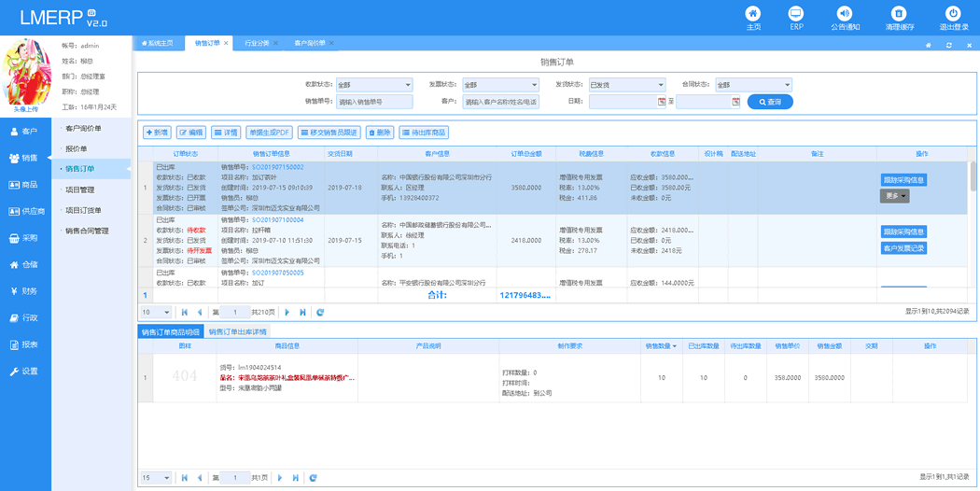Click 移交销售员跟进 button

click(x=329, y=132)
